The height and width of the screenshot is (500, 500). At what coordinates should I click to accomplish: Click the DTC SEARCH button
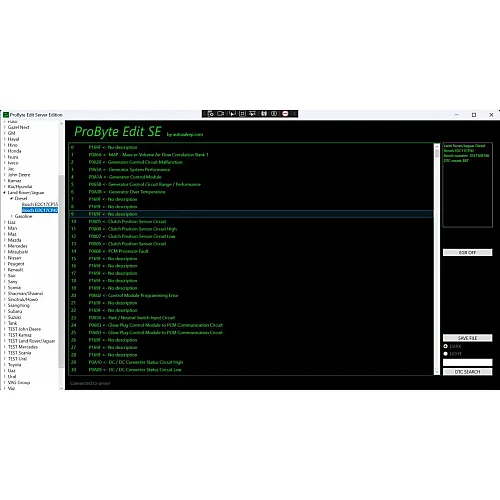point(467,372)
